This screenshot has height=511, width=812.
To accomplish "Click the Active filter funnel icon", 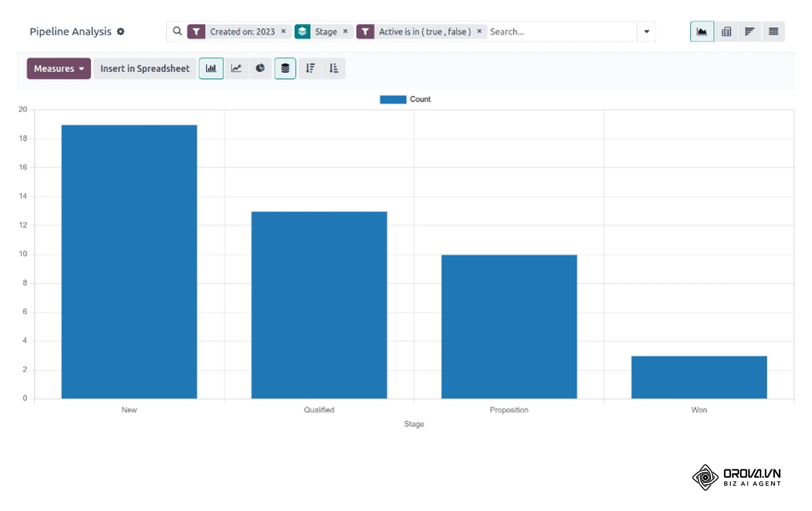I will (365, 31).
